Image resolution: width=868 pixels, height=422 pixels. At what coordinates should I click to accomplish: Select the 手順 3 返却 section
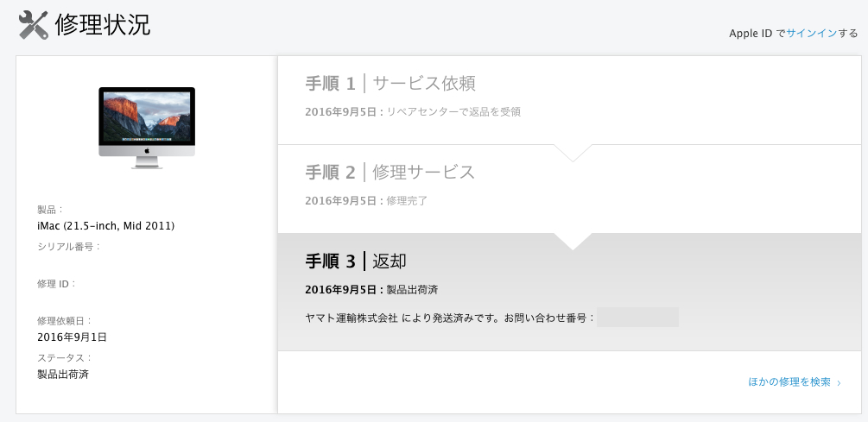tap(569, 292)
